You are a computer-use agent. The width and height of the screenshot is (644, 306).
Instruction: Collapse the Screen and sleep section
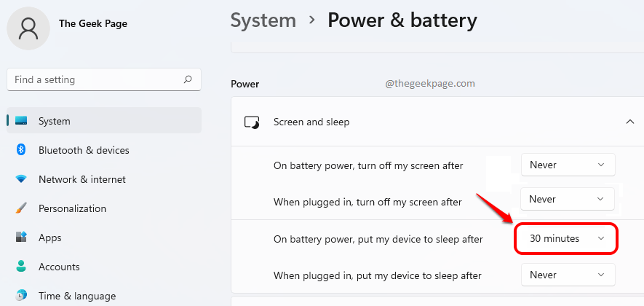(629, 122)
